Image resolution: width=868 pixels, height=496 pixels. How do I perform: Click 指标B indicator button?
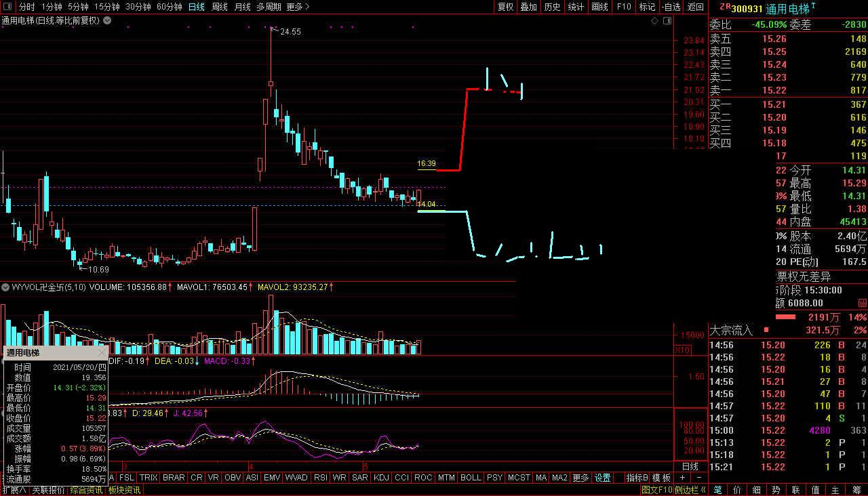click(637, 478)
